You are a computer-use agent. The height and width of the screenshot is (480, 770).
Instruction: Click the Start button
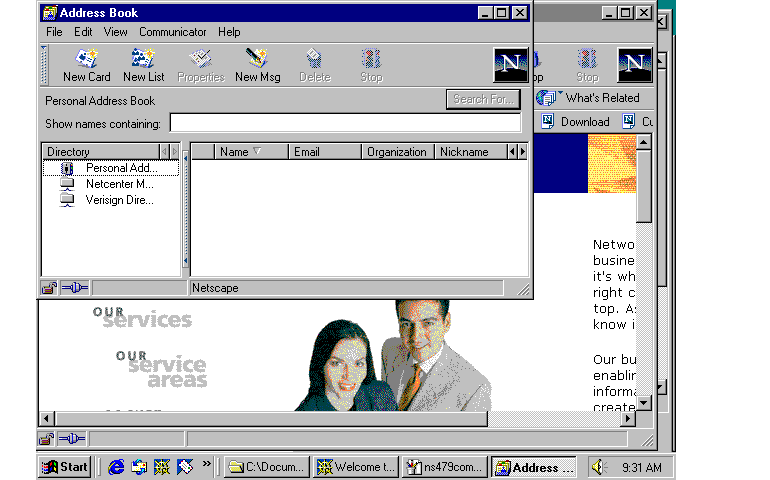click(x=65, y=467)
